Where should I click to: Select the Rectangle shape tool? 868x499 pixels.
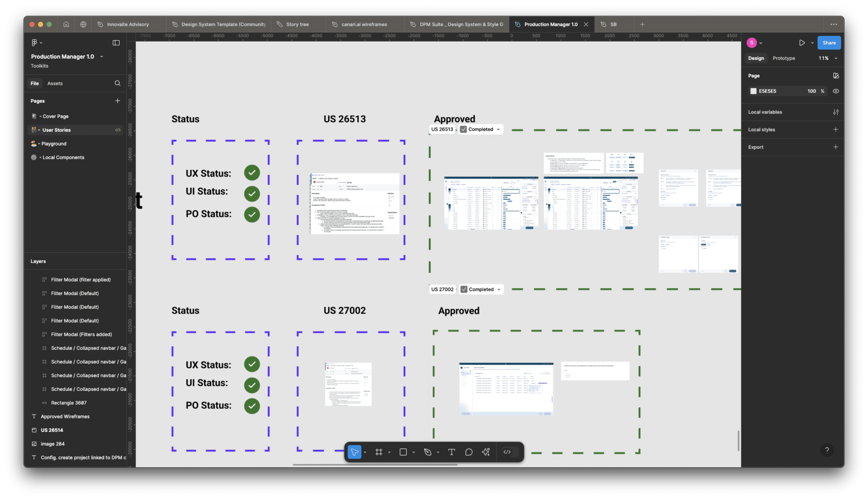coord(403,452)
